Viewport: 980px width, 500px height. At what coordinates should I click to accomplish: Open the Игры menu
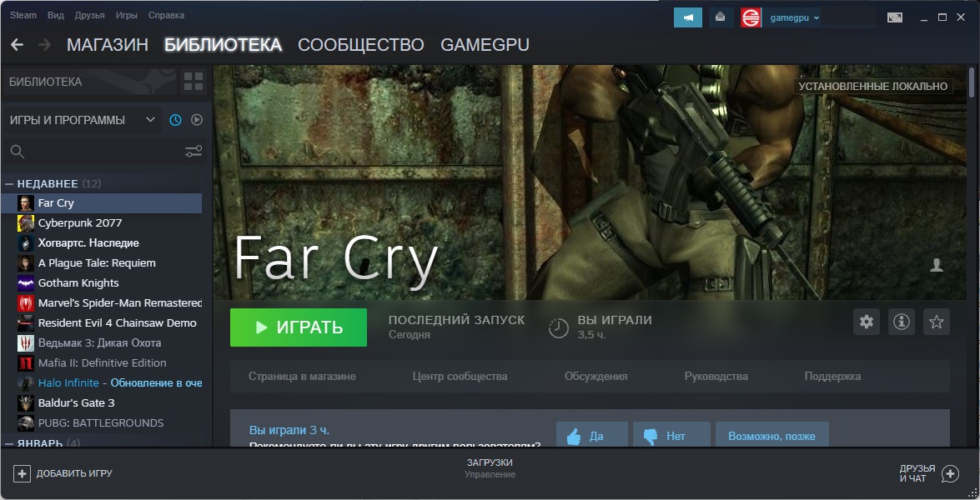click(x=126, y=15)
